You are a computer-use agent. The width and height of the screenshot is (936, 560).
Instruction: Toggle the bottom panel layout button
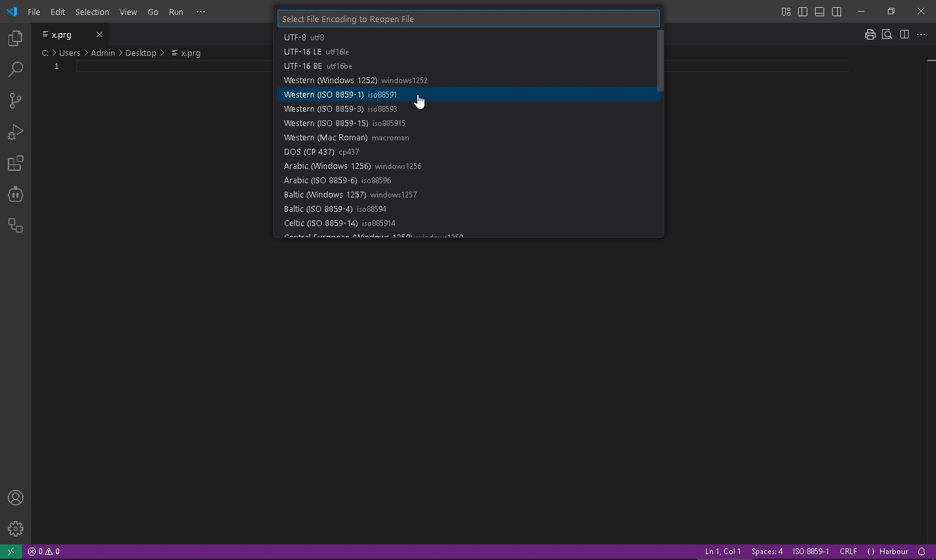pyautogui.click(x=820, y=12)
